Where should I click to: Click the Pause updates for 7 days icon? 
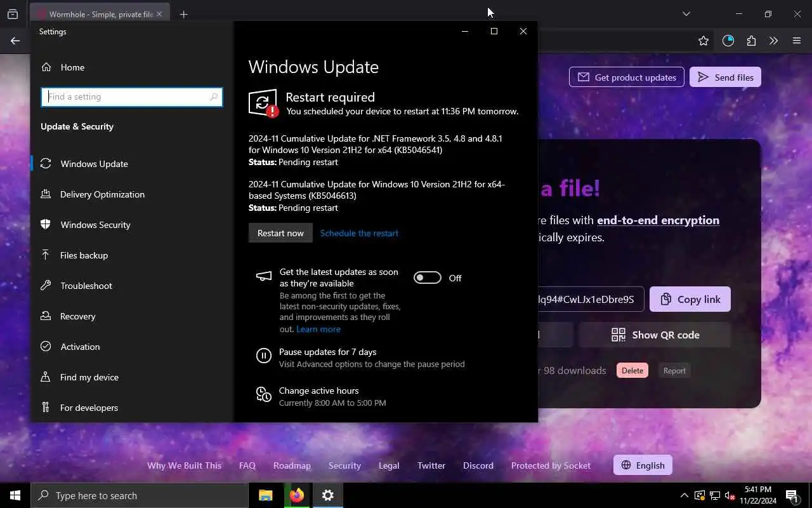click(x=264, y=356)
